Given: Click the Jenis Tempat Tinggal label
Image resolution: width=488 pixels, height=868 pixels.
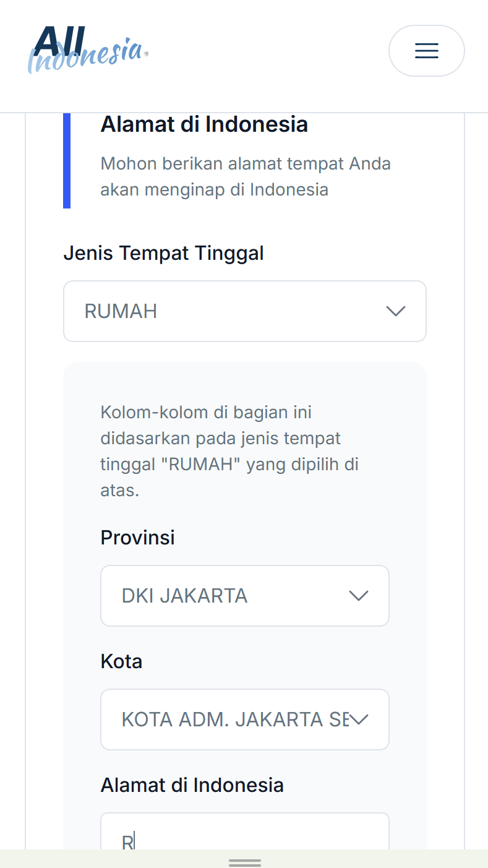Looking at the screenshot, I should [x=163, y=253].
